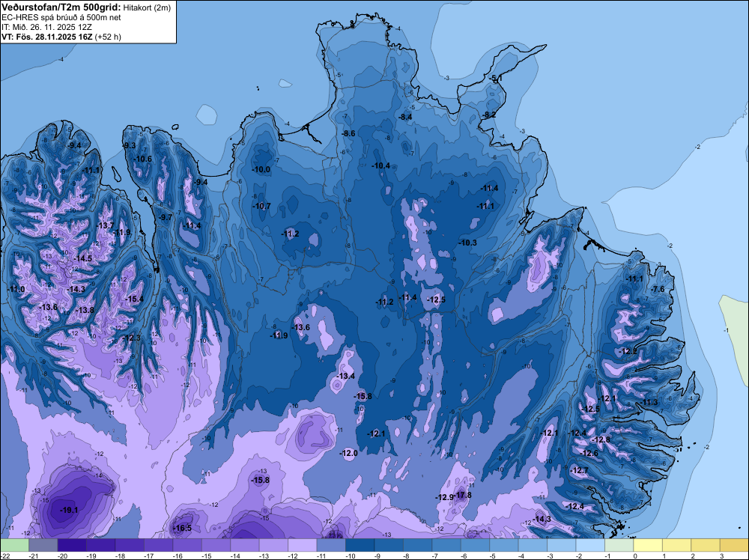Click the title 'Veðurstofan/T2m 500grid:'
The width and height of the screenshot is (749, 560).
[x=61, y=7]
